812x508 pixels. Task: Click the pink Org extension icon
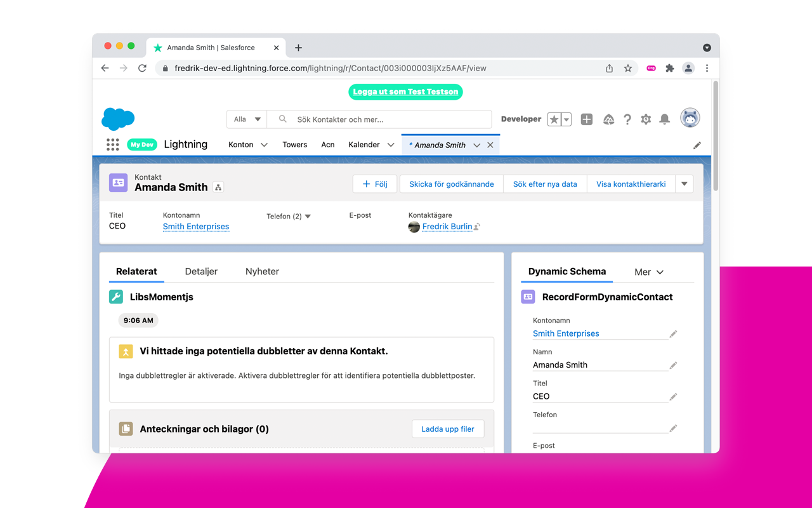pos(651,68)
